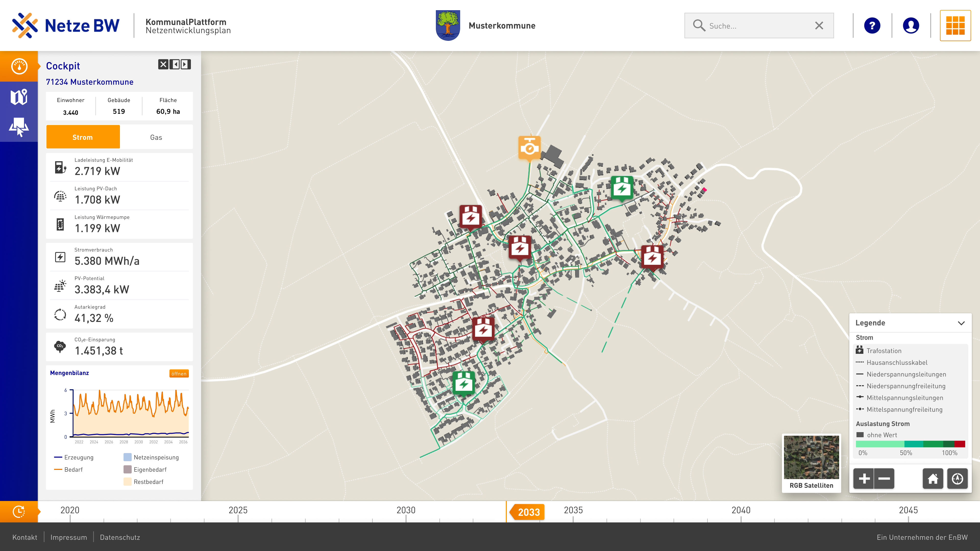The image size is (980, 551).
Task: Open Mengenbilanz with öffnen button
Action: pyautogui.click(x=179, y=374)
